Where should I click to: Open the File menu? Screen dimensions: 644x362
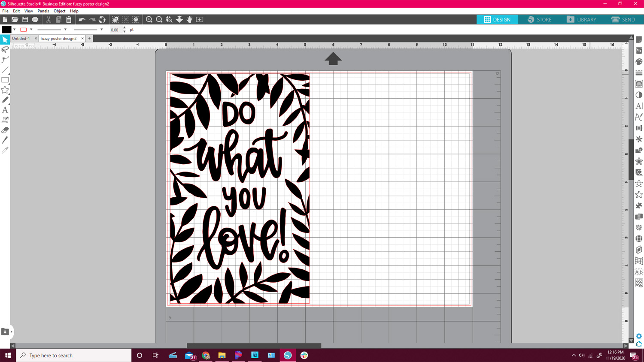point(5,11)
